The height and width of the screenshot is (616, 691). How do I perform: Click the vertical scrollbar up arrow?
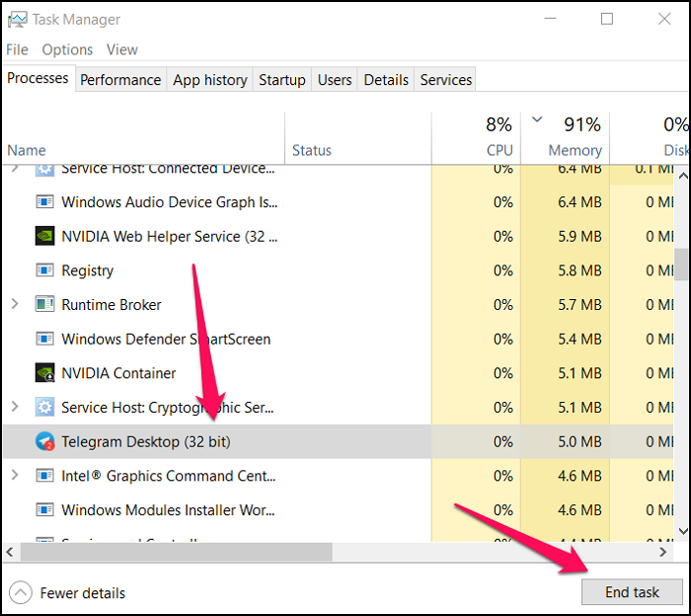pos(683,177)
